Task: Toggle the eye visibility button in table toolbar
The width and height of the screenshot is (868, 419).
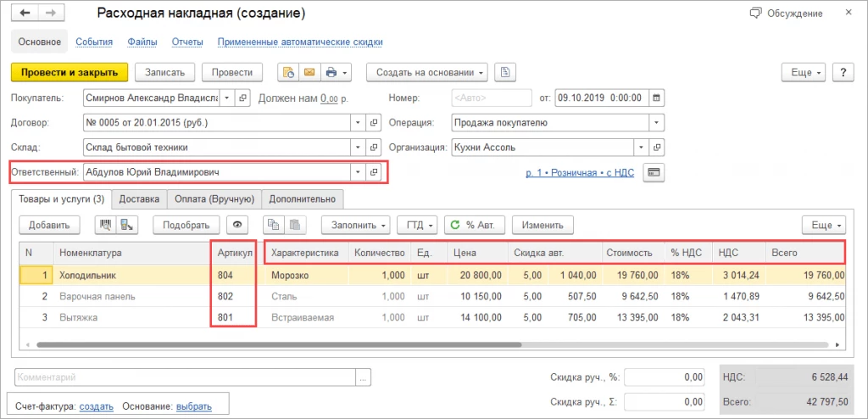Action: 237,225
